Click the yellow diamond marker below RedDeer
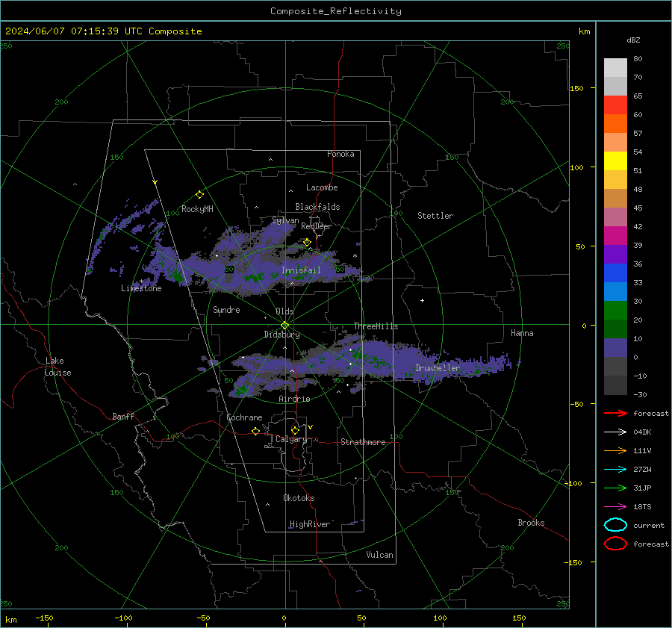Viewport: 672px width, 628px height. [307, 243]
